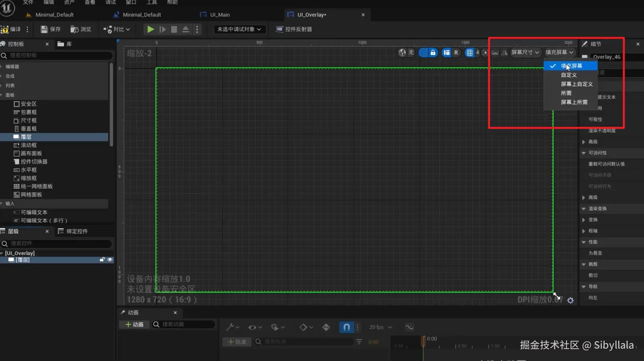Add a new animation with the 动画 button

[134, 324]
